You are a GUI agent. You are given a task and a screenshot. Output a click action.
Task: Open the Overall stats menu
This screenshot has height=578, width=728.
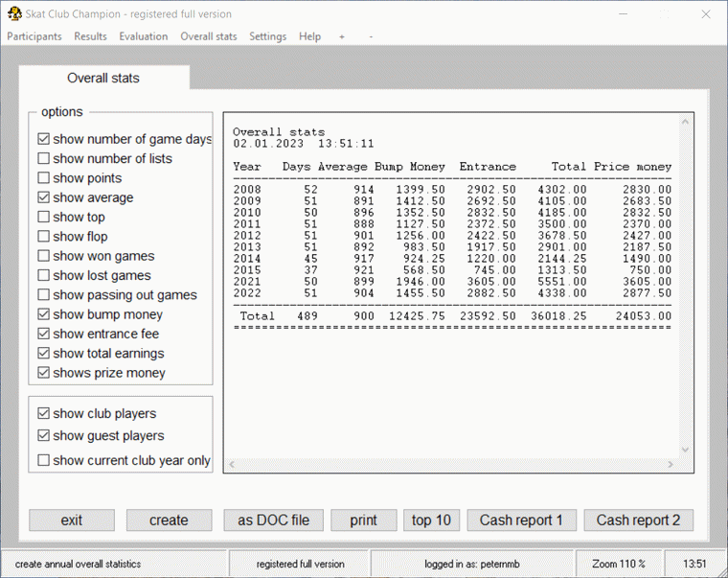pos(209,36)
